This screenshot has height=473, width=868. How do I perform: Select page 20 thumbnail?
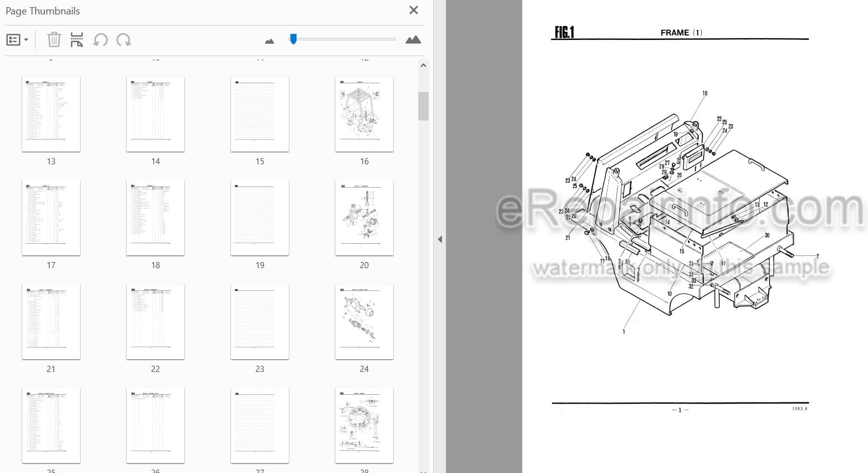coord(364,218)
